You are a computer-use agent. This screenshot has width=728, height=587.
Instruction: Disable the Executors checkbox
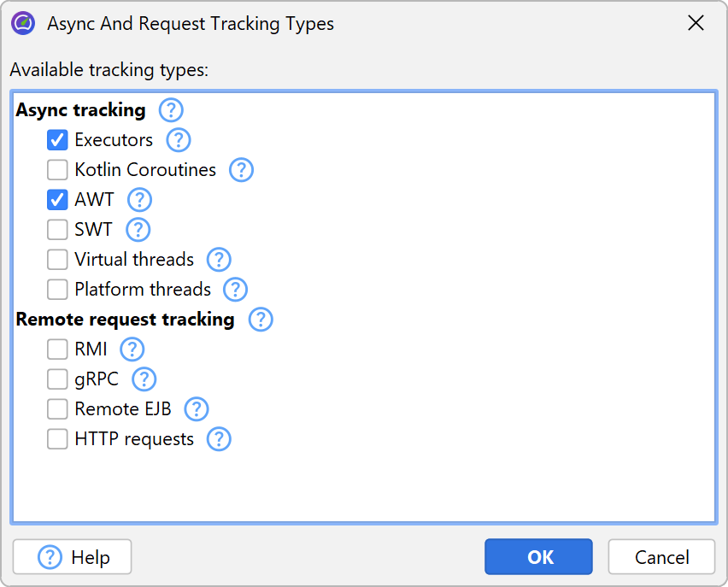click(x=57, y=140)
